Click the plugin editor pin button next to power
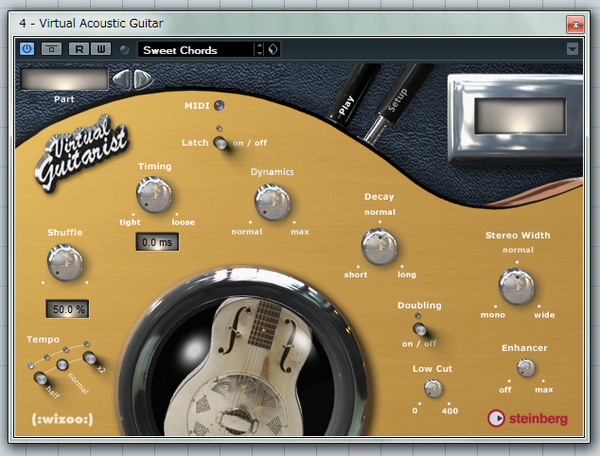Viewport: 600px width, 456px height. [51, 49]
